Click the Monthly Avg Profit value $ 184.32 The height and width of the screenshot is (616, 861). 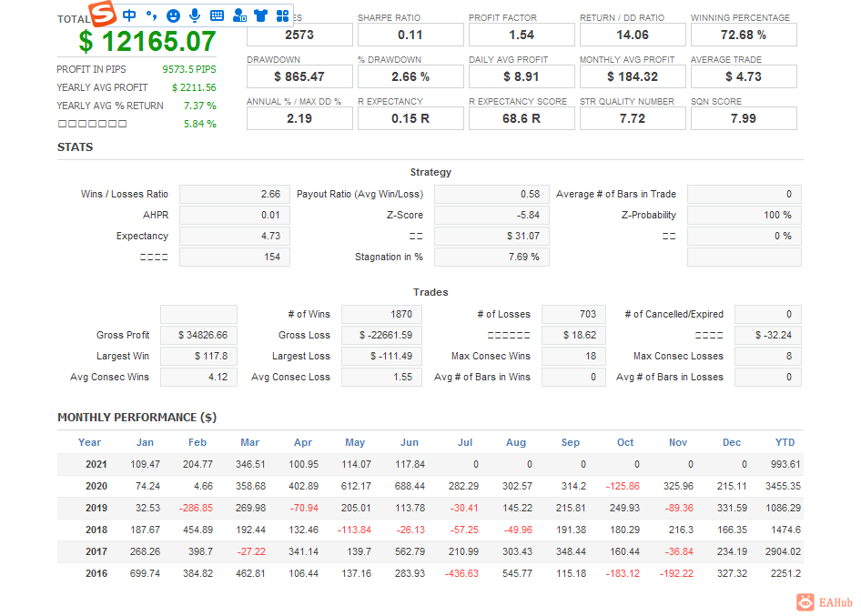click(633, 76)
